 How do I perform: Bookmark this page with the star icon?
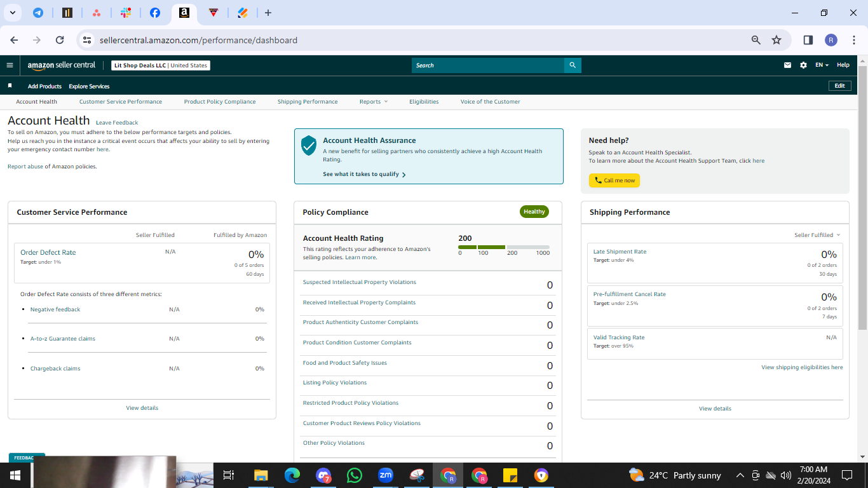[x=776, y=40]
